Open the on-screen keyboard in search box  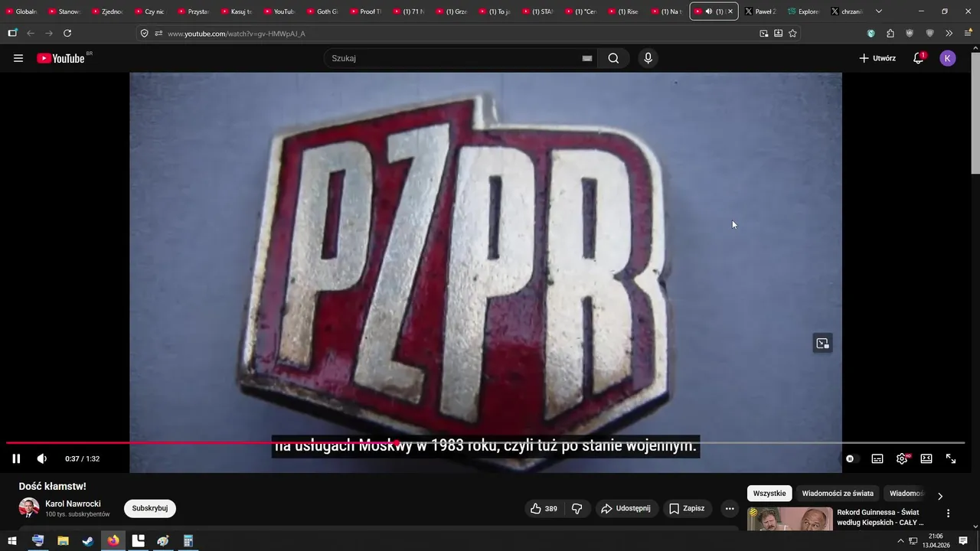587,58
